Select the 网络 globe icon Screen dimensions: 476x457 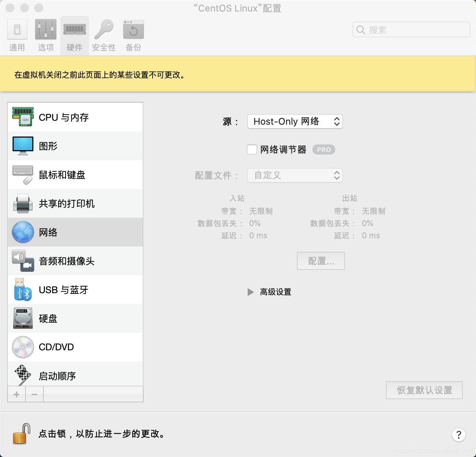(23, 232)
